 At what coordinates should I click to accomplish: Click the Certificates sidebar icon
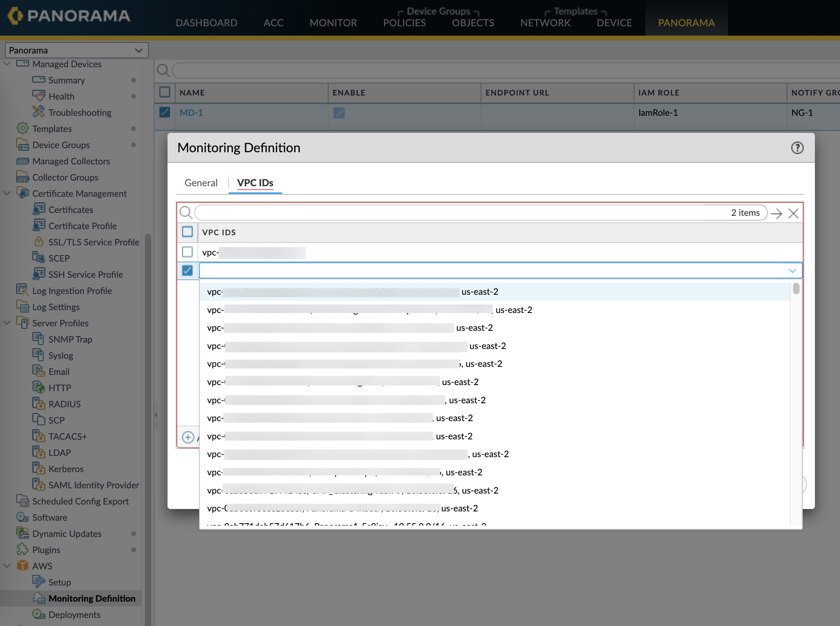pyautogui.click(x=38, y=209)
